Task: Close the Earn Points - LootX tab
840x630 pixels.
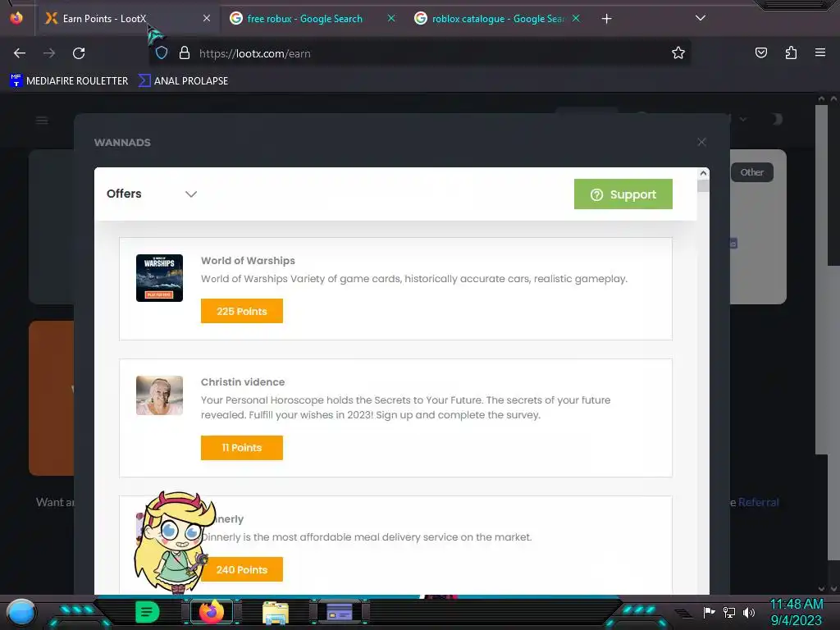Action: point(207,18)
